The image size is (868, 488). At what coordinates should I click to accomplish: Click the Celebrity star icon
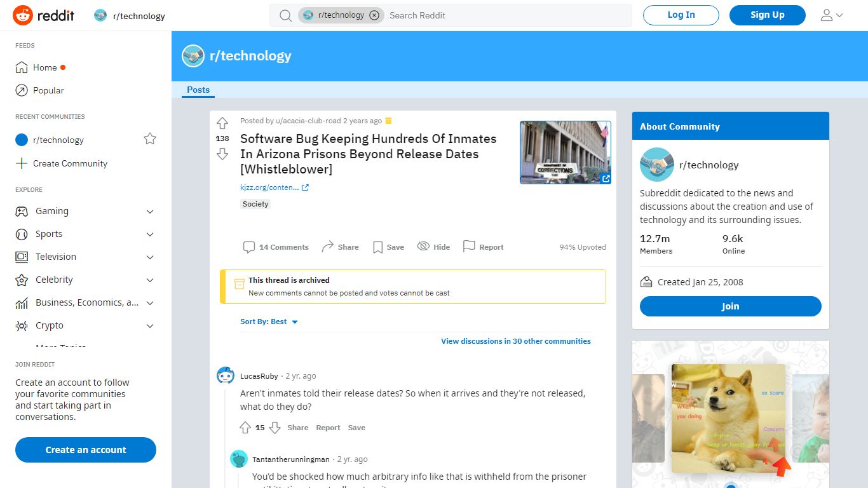(22, 280)
